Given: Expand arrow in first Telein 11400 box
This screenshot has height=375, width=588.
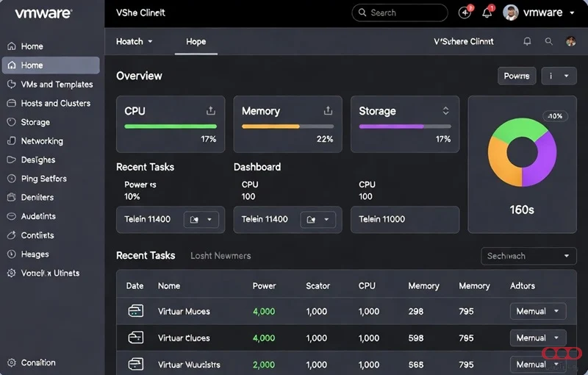Looking at the screenshot, I should point(209,219).
